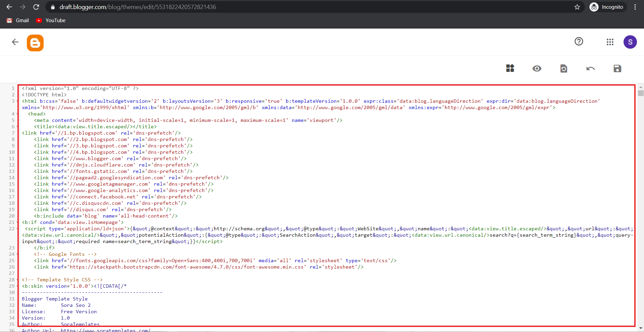This screenshot has height=332, width=644.
Task: Click the meta viewport line of code
Action: [x=188, y=120]
